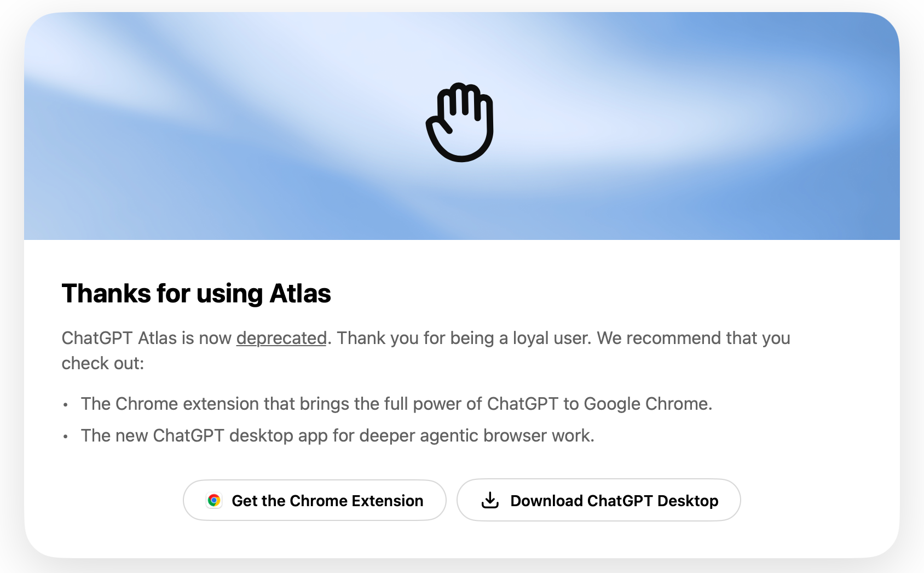Image resolution: width=924 pixels, height=573 pixels.
Task: Get the Chrome Extension
Action: (x=315, y=500)
